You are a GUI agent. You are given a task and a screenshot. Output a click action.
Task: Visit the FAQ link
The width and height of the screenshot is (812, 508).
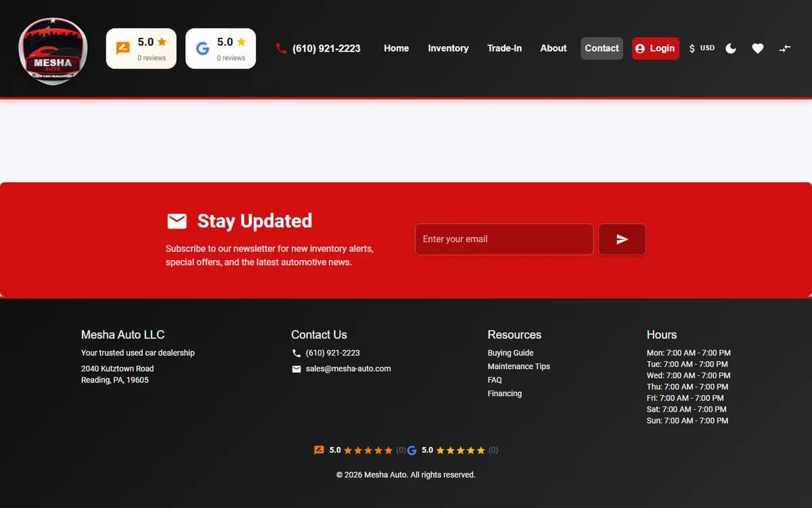click(495, 380)
